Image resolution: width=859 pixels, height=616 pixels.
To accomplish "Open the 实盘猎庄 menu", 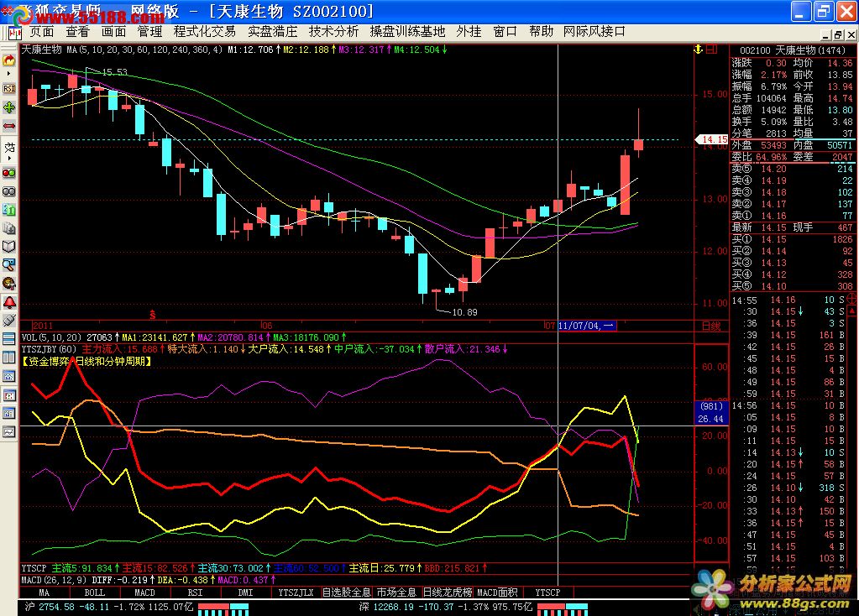I will pos(272,32).
